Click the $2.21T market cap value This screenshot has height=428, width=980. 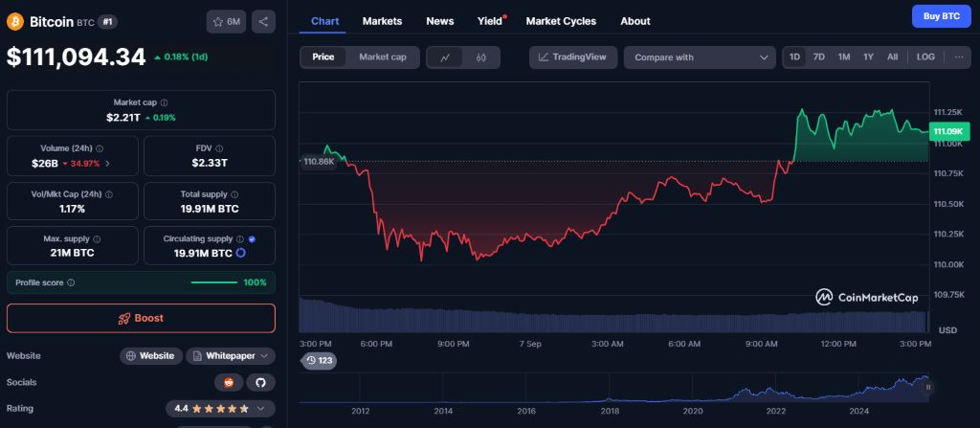(x=123, y=117)
